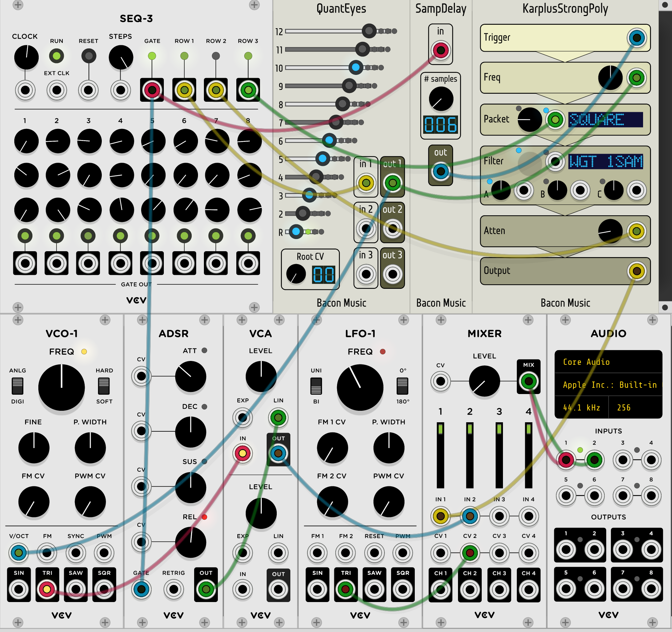The image size is (672, 632).
Task: Click the SampDelay out jack
Action: point(441,171)
